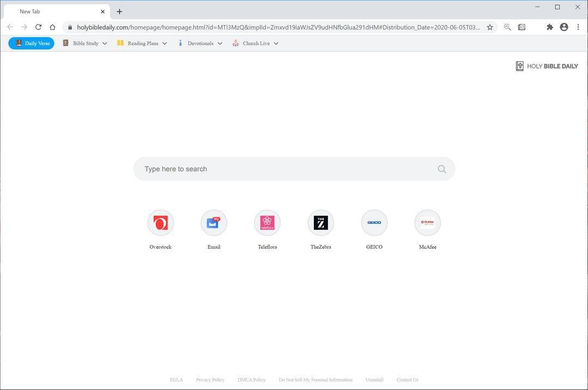Click the newspaper extension icon

click(x=522, y=27)
